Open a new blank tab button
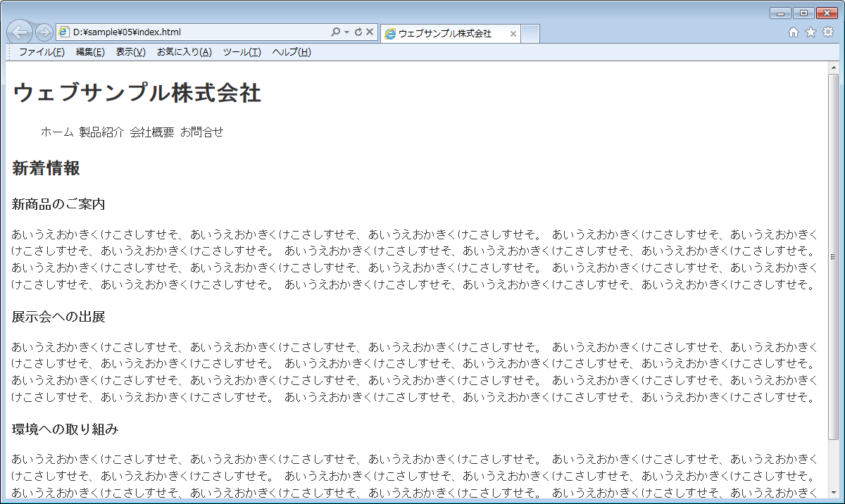The image size is (845, 504). (531, 33)
